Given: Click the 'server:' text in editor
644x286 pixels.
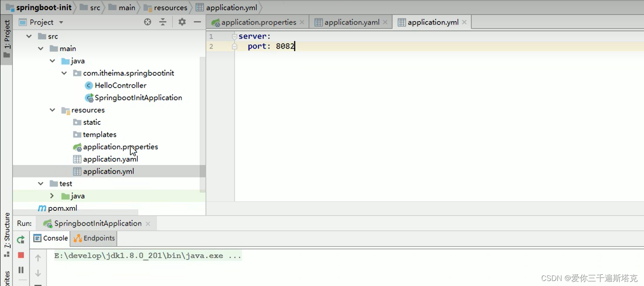Looking at the screenshot, I should 254,37.
